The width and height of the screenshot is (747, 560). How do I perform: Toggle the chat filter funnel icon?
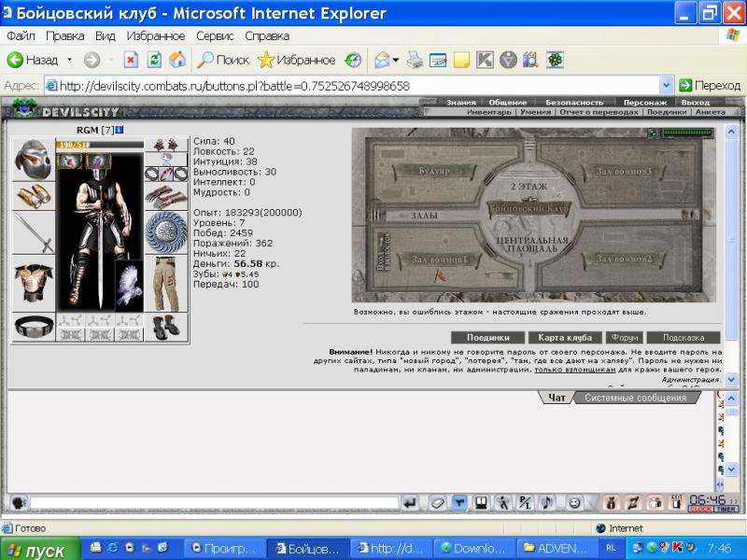459,502
